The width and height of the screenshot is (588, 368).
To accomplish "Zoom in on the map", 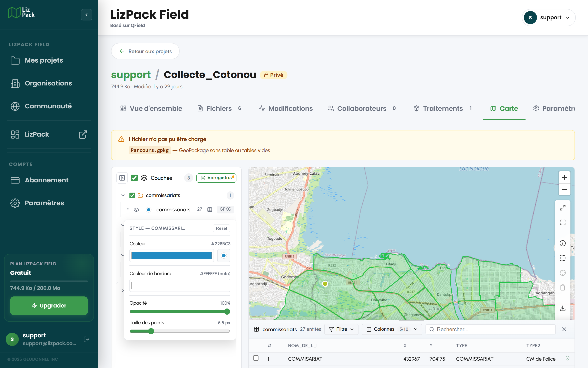I will [564, 177].
